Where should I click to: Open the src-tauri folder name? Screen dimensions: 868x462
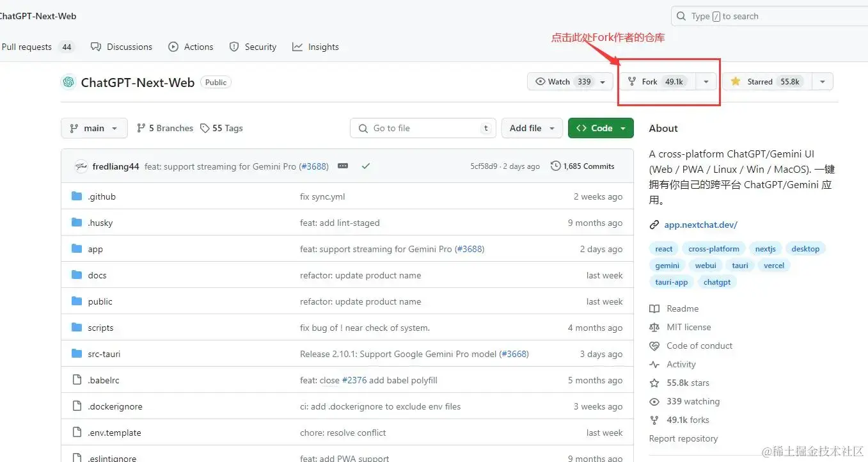pyautogui.click(x=104, y=354)
